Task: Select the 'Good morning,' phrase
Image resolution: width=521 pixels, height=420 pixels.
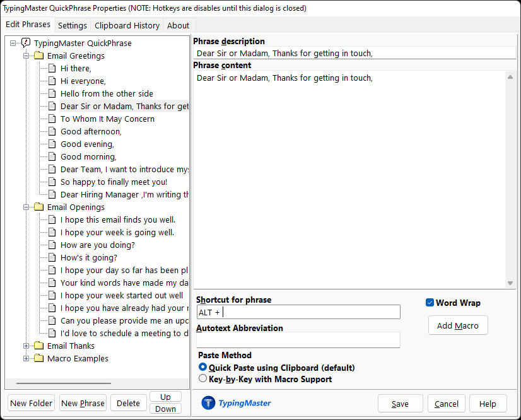Action: pyautogui.click(x=88, y=156)
